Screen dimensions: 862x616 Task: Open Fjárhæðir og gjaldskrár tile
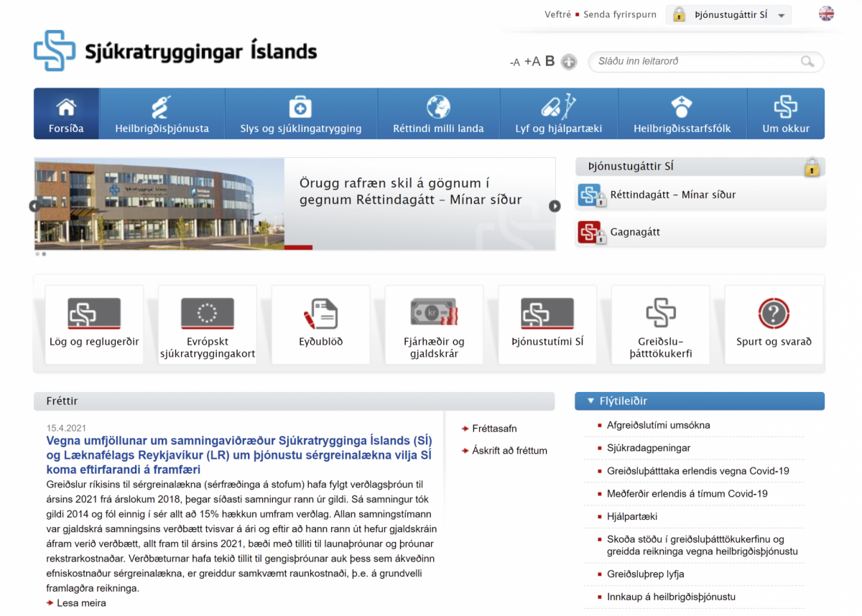[434, 324]
